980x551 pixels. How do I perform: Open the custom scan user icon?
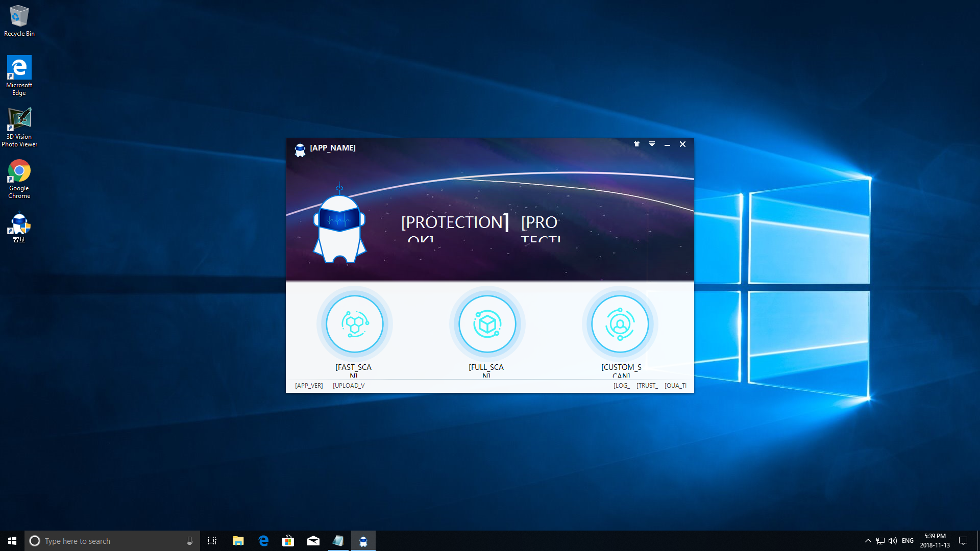click(x=620, y=324)
